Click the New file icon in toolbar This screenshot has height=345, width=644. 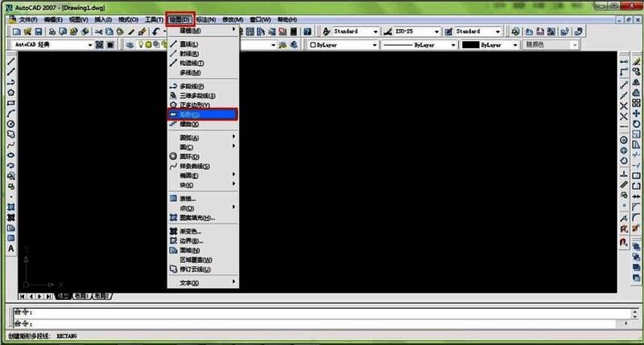[16, 31]
